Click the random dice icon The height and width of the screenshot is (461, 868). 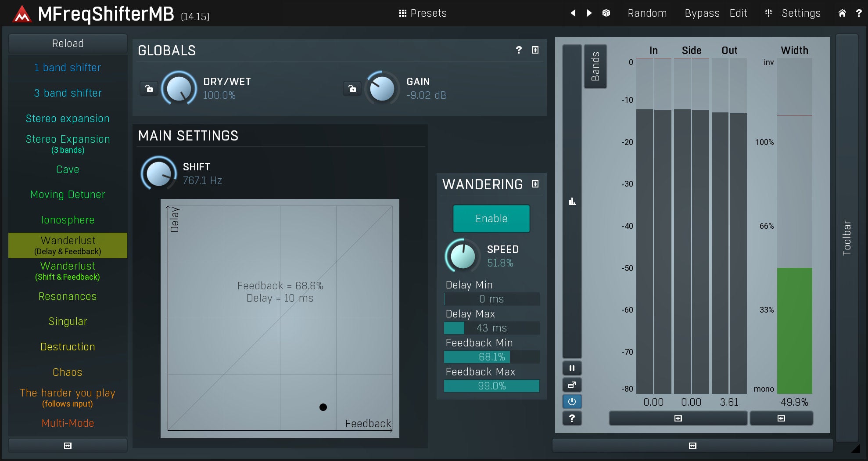point(606,13)
